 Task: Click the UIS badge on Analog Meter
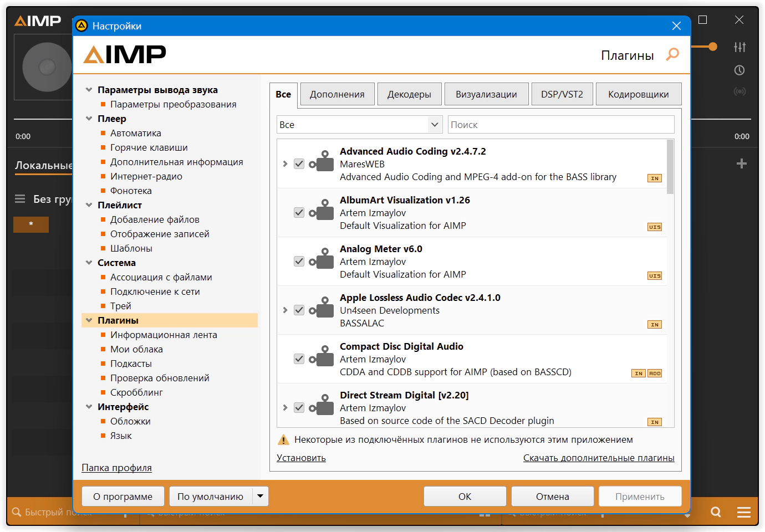pos(655,276)
